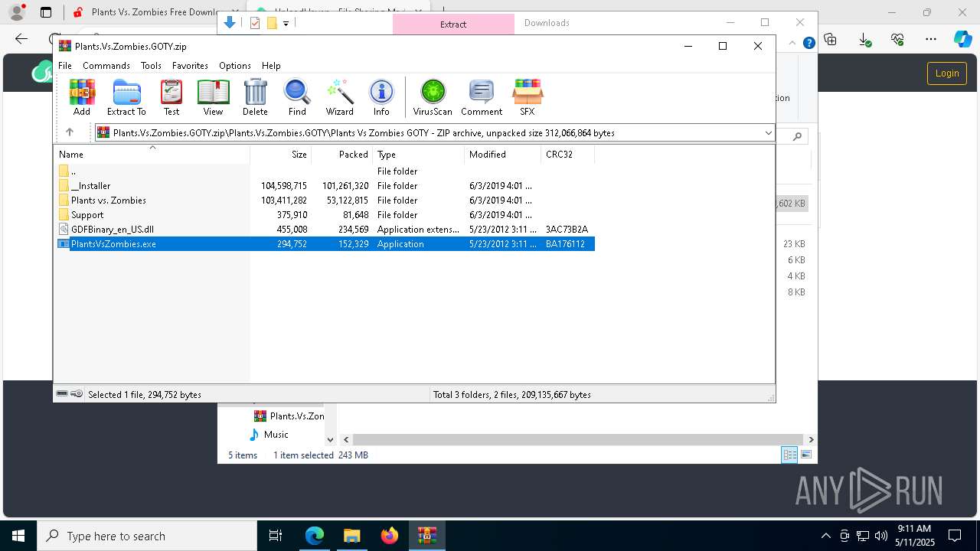Click Explorer properties checkmark icon
Viewport: 980px width, 551px height.
pos(255,23)
